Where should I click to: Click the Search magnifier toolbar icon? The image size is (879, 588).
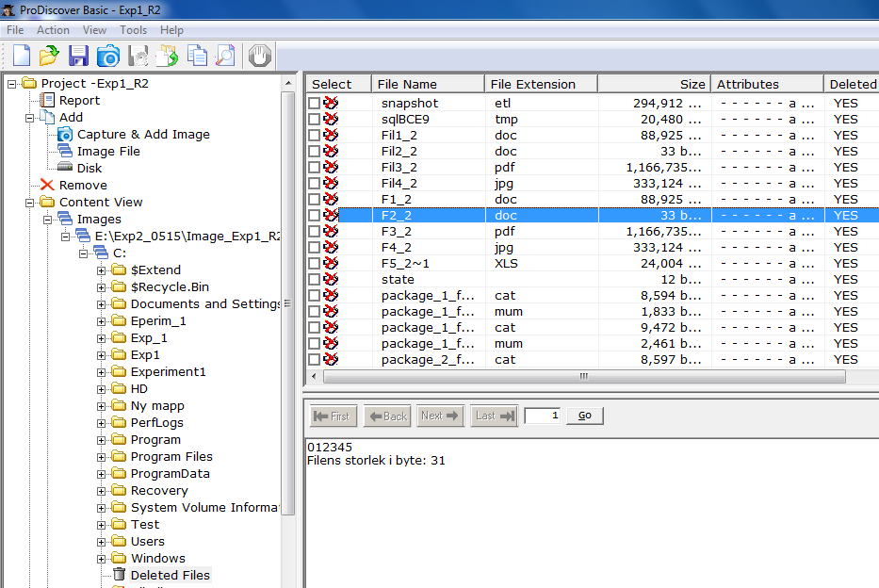pyautogui.click(x=225, y=56)
